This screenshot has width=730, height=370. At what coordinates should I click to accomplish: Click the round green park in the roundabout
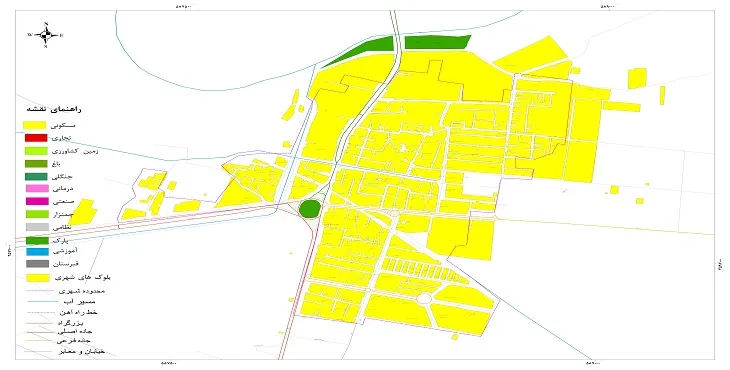pyautogui.click(x=310, y=209)
